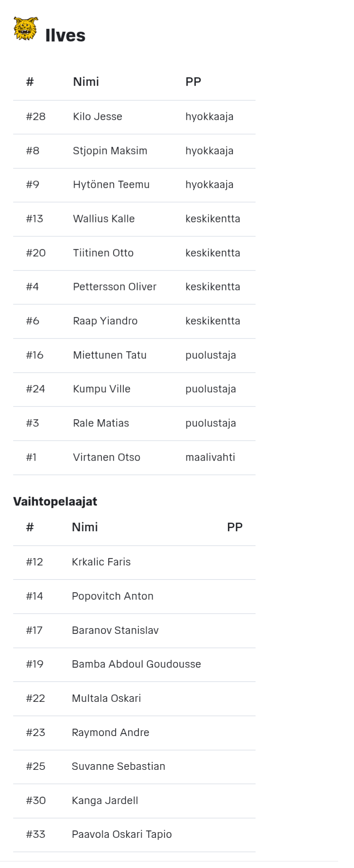The image size is (354, 868).
Task: Select the Vaihtopelaajat section heading
Action: click(55, 501)
